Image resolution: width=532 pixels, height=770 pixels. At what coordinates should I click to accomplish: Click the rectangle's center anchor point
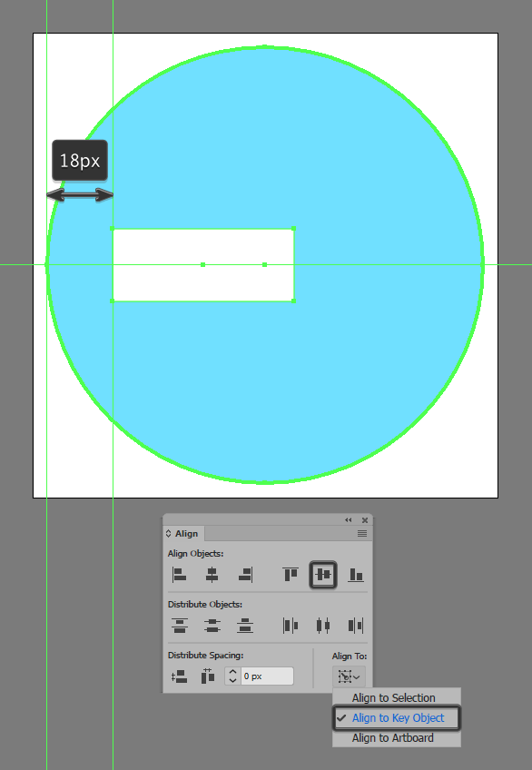coord(203,265)
